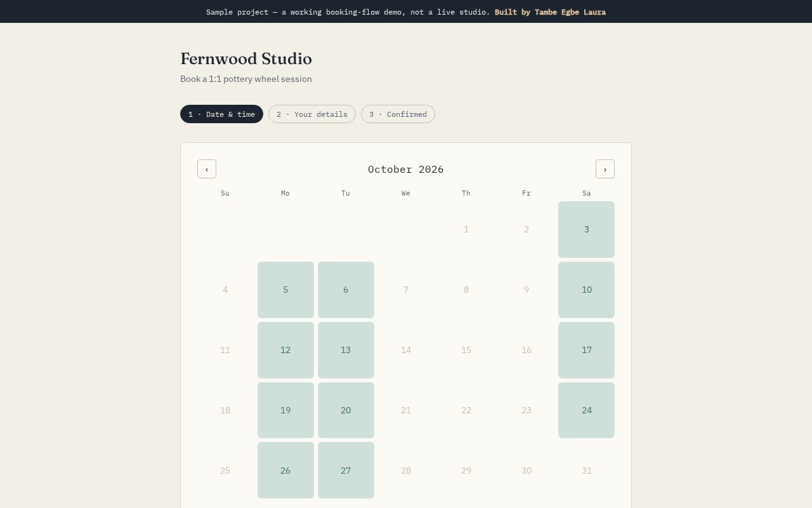
Task: Pick October 13 on the calendar
Action: pyautogui.click(x=346, y=350)
